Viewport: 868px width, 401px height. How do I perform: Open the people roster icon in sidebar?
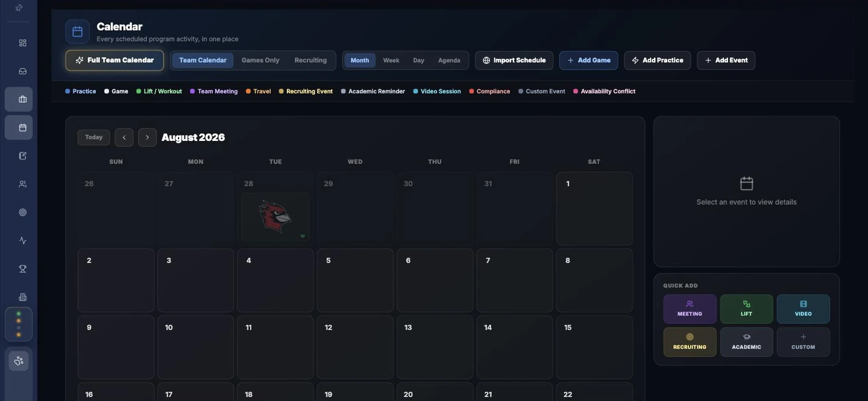pos(23,184)
